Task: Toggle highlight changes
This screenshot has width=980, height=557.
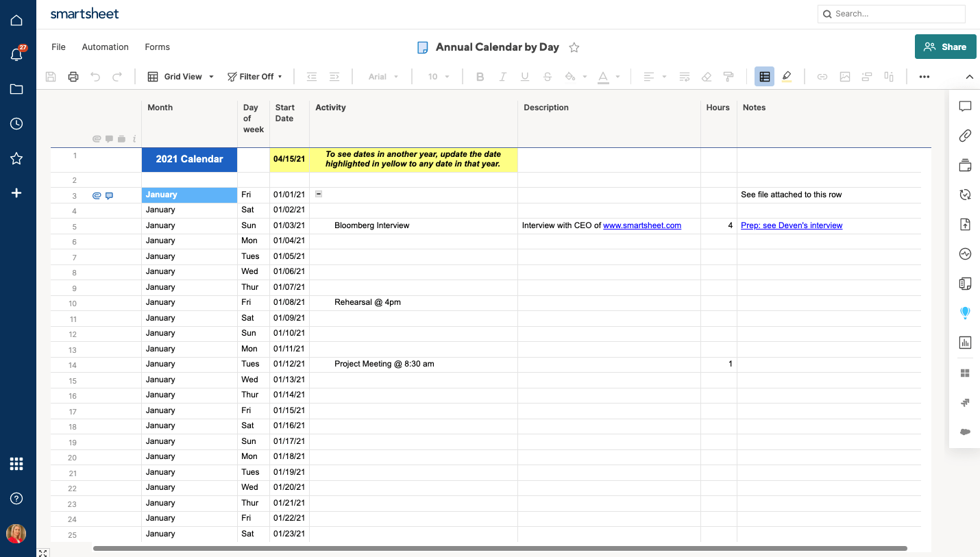Action: (x=787, y=77)
